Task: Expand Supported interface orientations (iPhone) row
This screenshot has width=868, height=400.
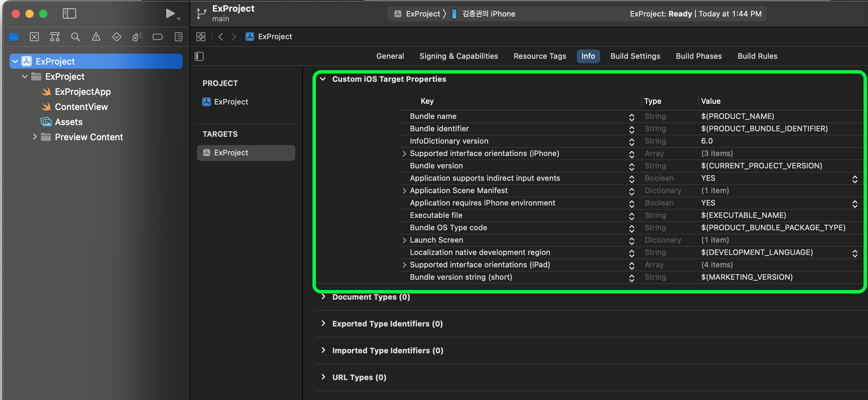Action: 404,154
